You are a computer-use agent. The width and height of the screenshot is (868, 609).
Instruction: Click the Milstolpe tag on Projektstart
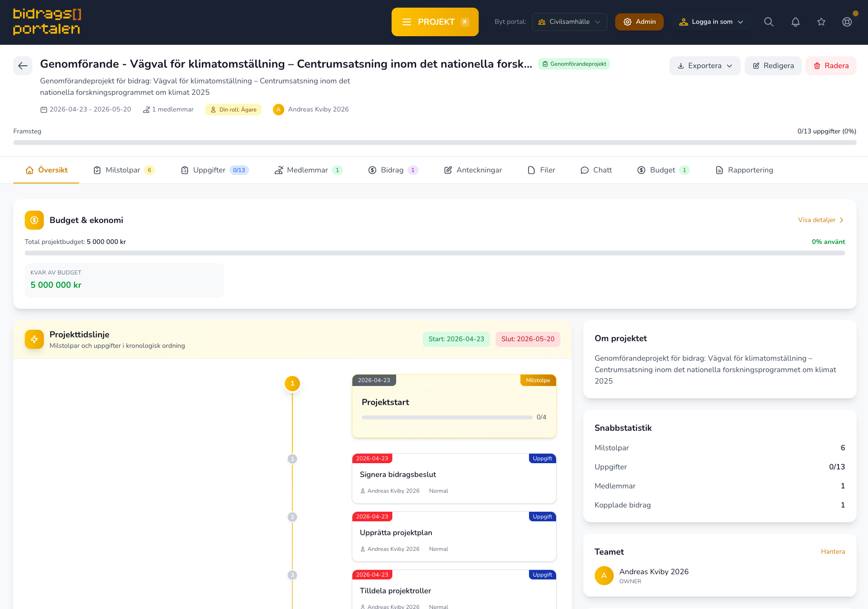538,380
